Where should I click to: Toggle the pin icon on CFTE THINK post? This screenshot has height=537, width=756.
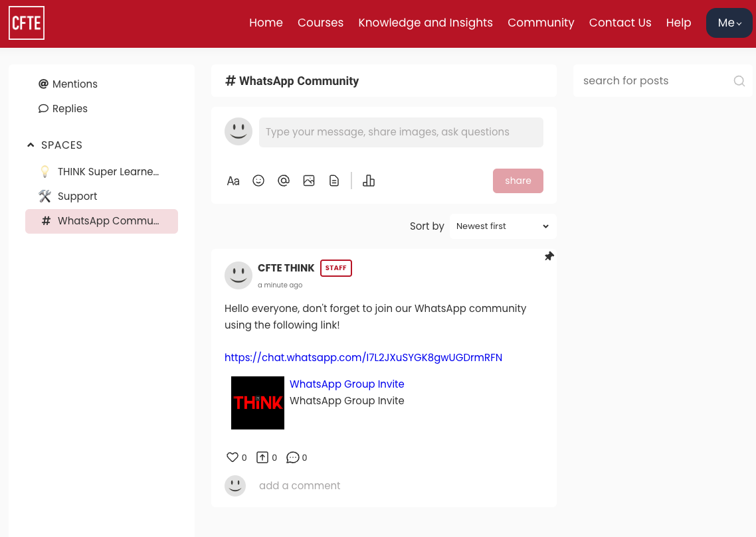point(549,256)
